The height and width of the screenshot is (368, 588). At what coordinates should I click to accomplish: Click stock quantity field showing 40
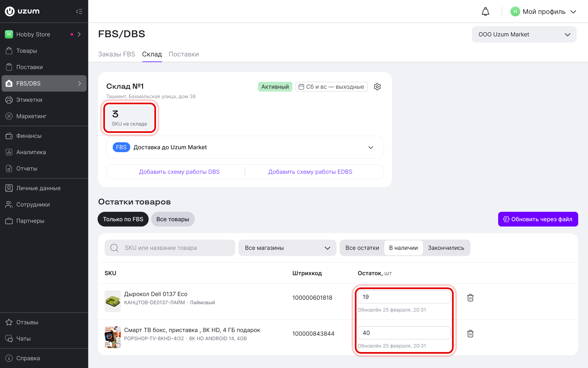coord(404,333)
